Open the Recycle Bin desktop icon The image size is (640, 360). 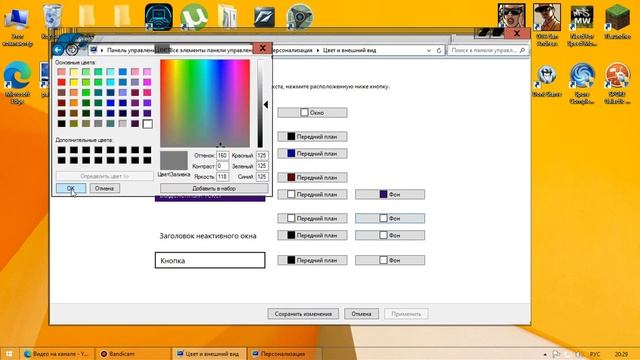53,16
